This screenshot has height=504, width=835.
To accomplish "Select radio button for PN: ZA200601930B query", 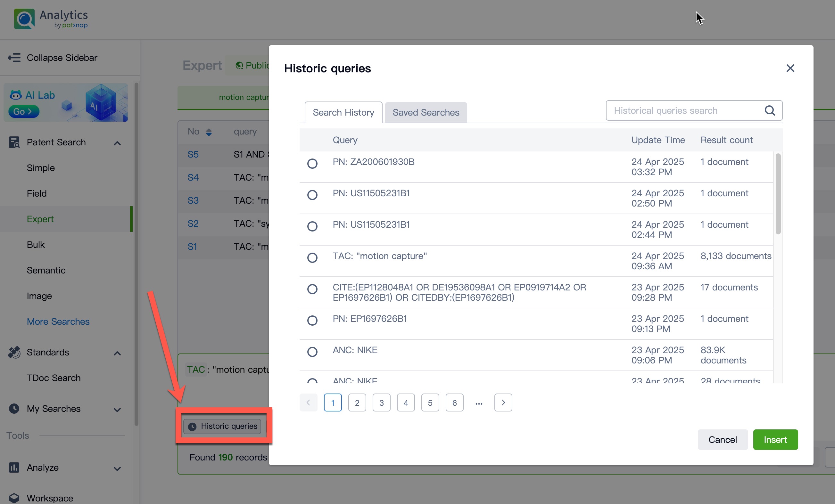I will click(x=312, y=164).
